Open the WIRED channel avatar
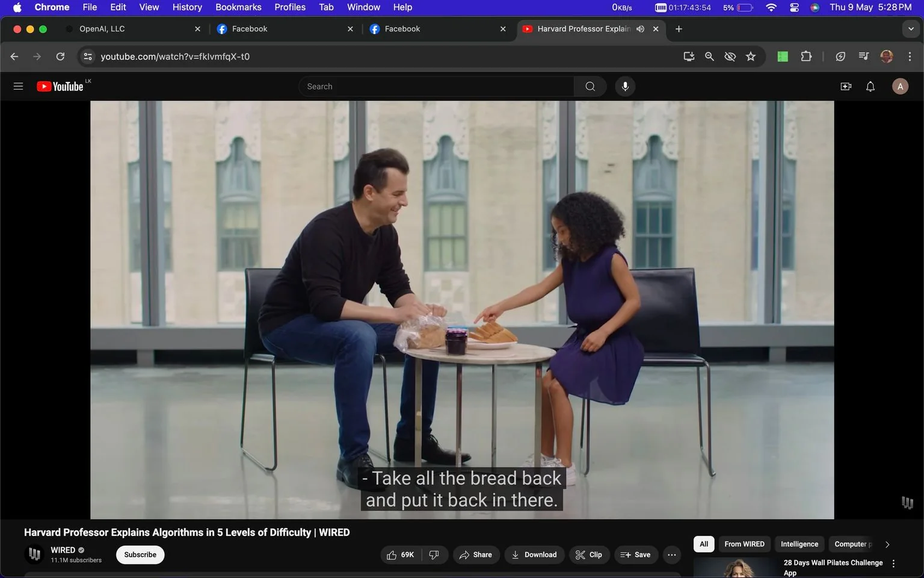 coord(35,555)
